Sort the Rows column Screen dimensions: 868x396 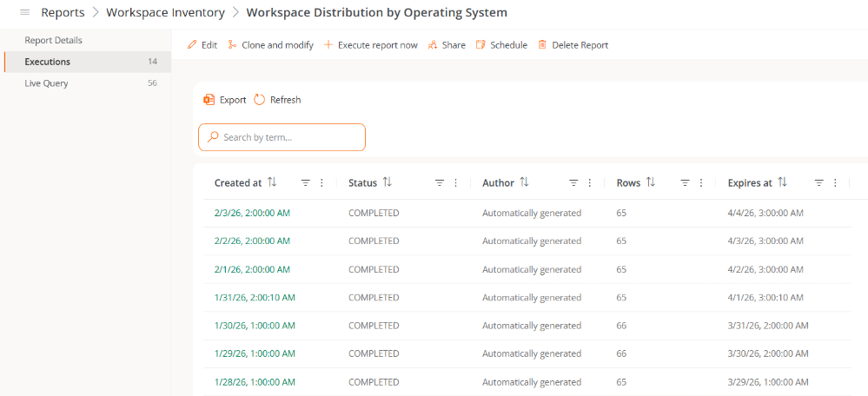click(x=651, y=182)
